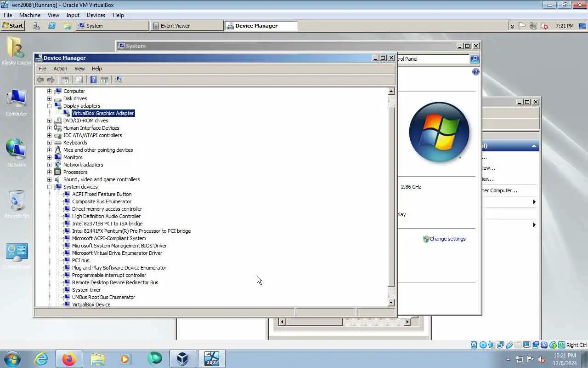
Task: Open the Klasky Csupo desktop folder
Action: pyautogui.click(x=16, y=51)
